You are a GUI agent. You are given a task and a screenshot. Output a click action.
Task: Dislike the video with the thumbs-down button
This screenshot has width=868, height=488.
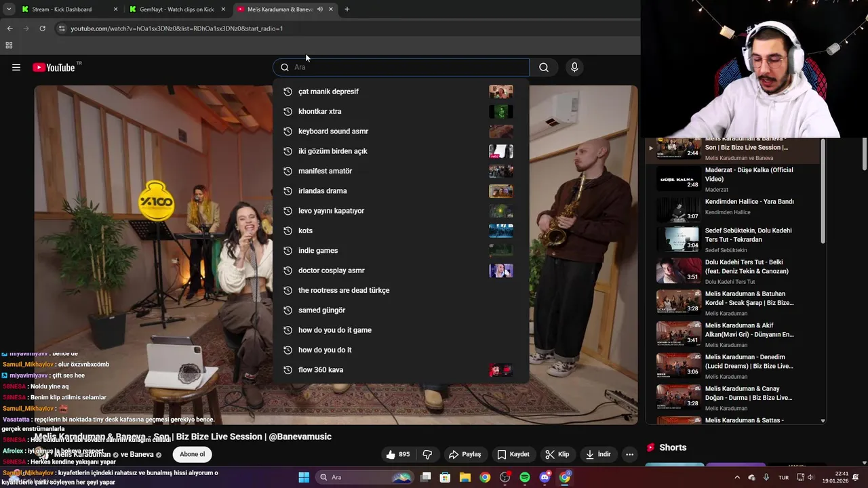(x=427, y=454)
